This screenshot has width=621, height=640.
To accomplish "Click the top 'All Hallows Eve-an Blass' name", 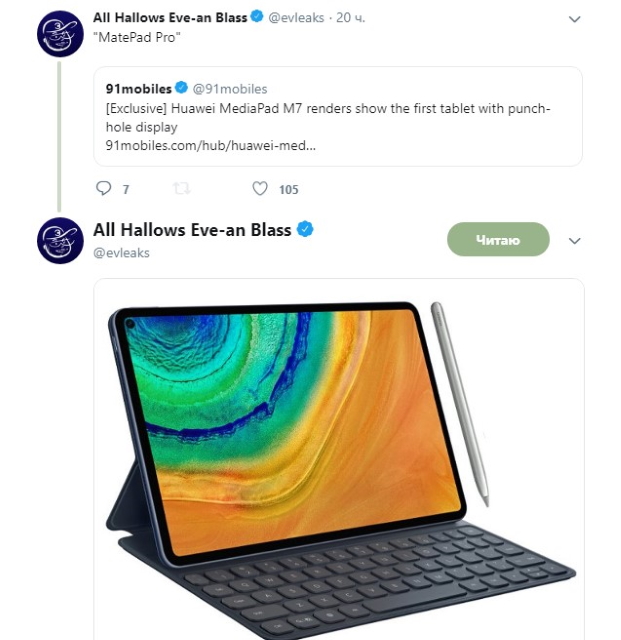I will pos(170,18).
